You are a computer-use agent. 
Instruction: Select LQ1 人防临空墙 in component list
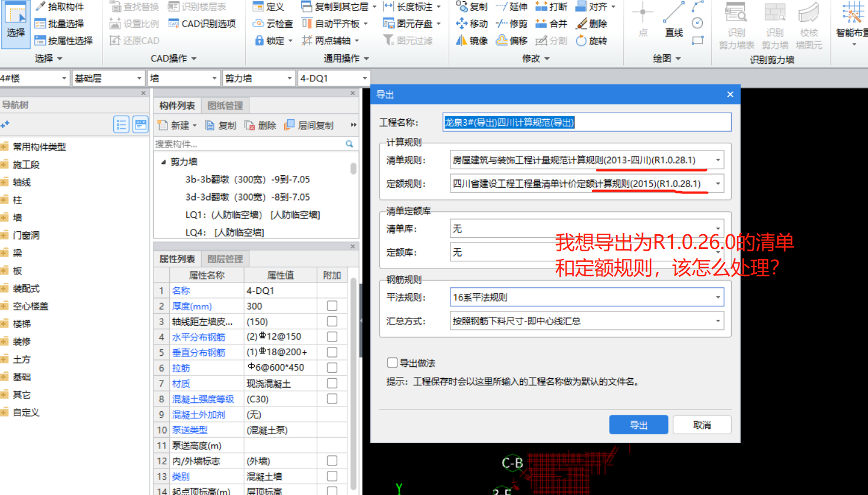pos(252,215)
